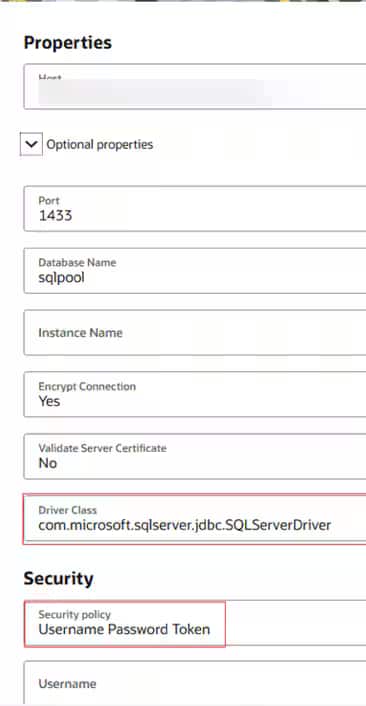Collapse the Optional properties chevron
The height and width of the screenshot is (706, 366).
(31, 144)
